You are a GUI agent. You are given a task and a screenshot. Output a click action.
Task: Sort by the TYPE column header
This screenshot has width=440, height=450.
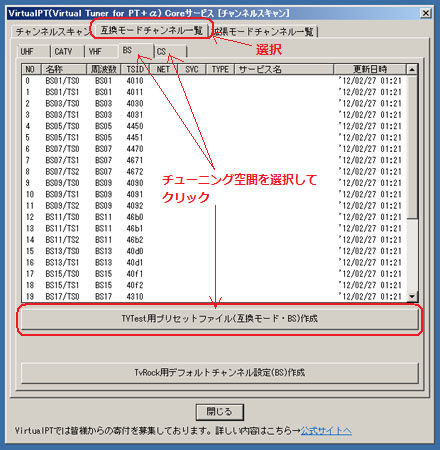click(220, 69)
